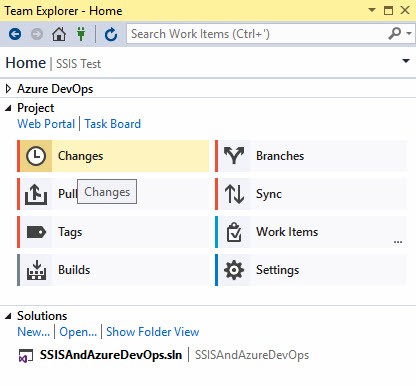Open the Work Items page
Screen dimensions: 416x386
point(311,232)
